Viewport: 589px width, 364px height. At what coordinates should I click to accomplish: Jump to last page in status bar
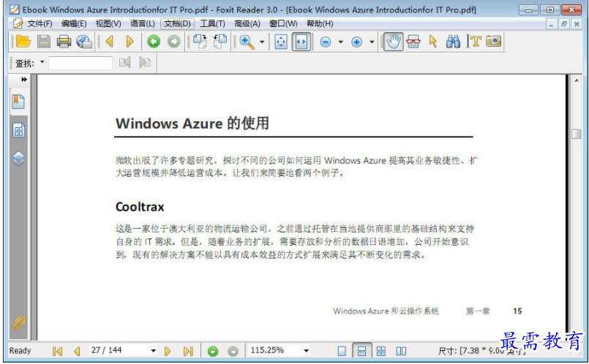[188, 352]
